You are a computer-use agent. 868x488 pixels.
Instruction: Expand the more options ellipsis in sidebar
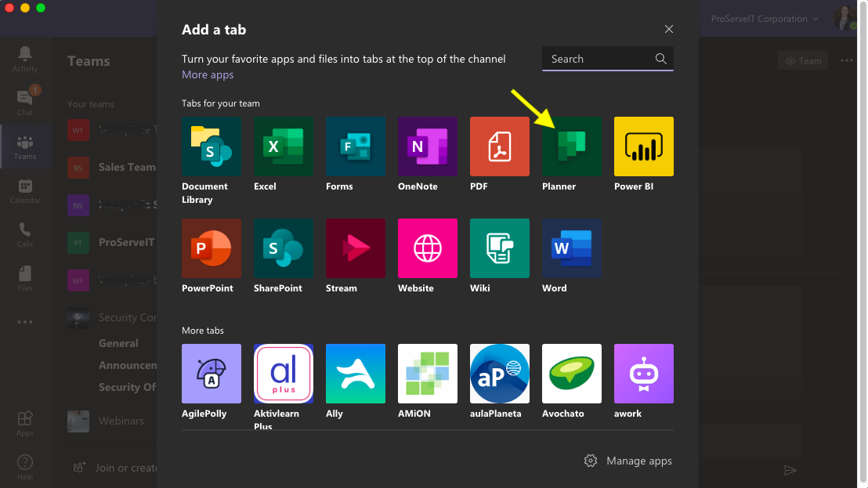[24, 322]
